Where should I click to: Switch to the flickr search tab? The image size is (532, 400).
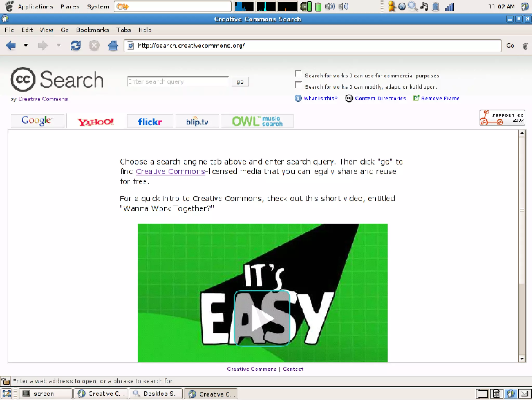[x=150, y=122]
